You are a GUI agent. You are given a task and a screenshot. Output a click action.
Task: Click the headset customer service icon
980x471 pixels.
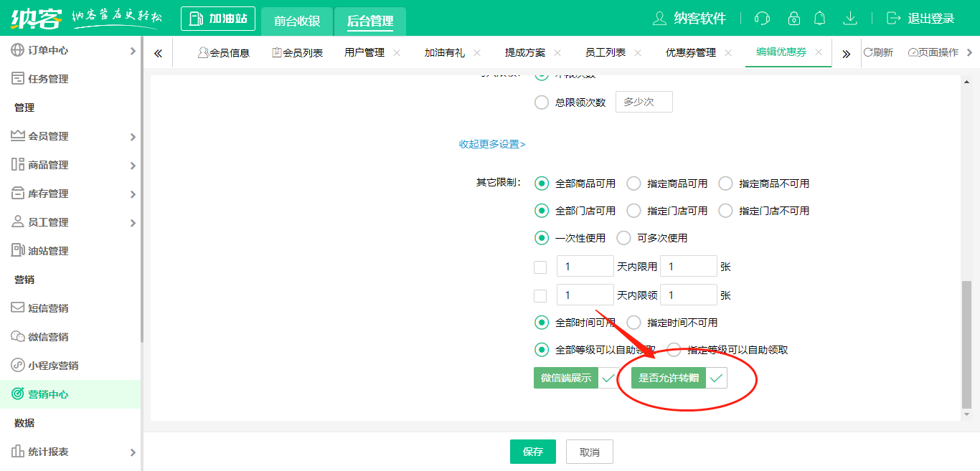[x=761, y=18]
